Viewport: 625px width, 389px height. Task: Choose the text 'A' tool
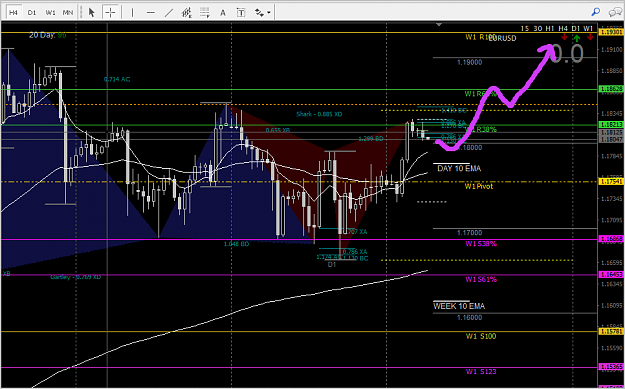point(223,13)
